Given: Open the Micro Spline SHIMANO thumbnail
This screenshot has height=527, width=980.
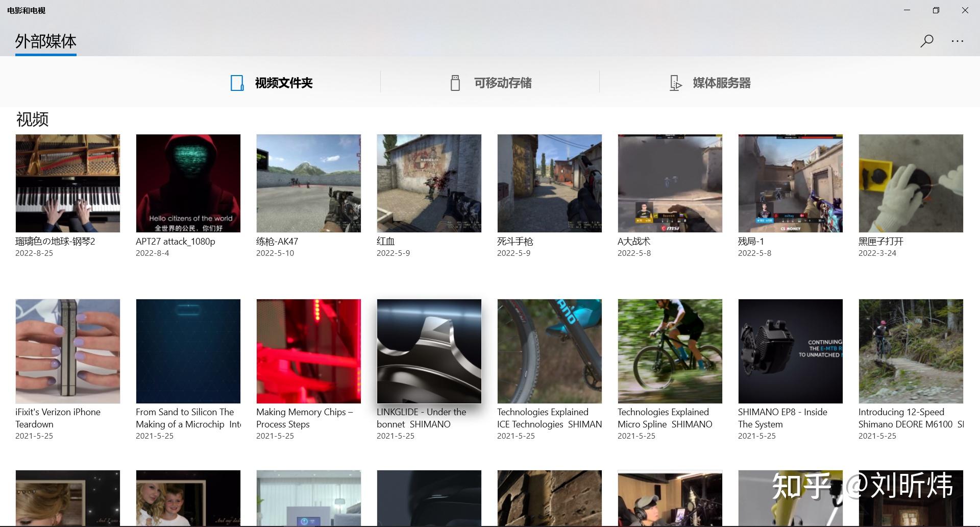Looking at the screenshot, I should pyautogui.click(x=670, y=351).
